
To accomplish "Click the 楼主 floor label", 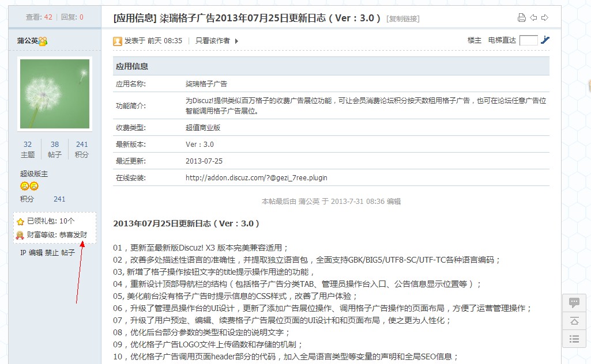I will 474,40.
